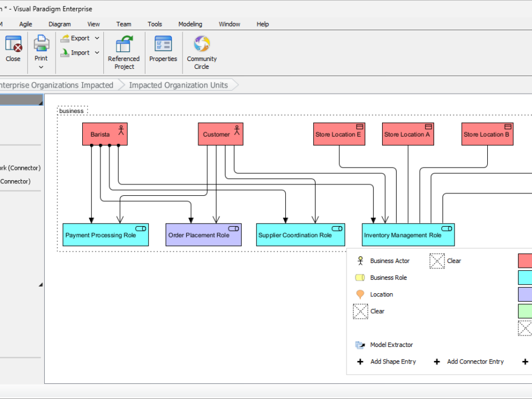Open the Model Extractor tool
532x399 pixels.
[361, 345]
